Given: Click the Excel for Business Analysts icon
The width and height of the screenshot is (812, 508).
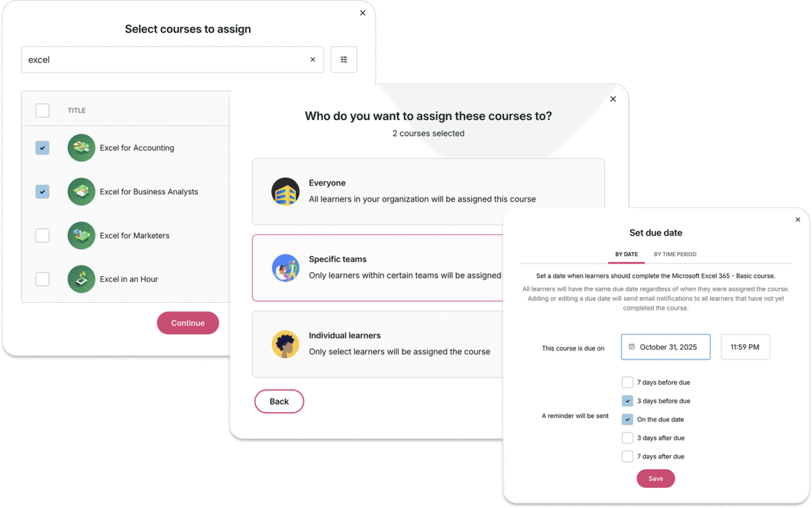Looking at the screenshot, I should pyautogui.click(x=81, y=192).
